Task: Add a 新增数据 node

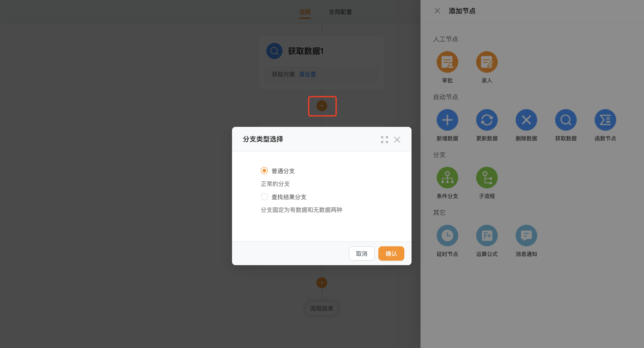Action: click(x=447, y=120)
